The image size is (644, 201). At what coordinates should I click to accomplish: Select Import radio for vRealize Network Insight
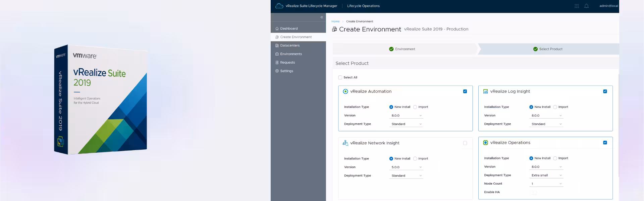[x=415, y=159]
